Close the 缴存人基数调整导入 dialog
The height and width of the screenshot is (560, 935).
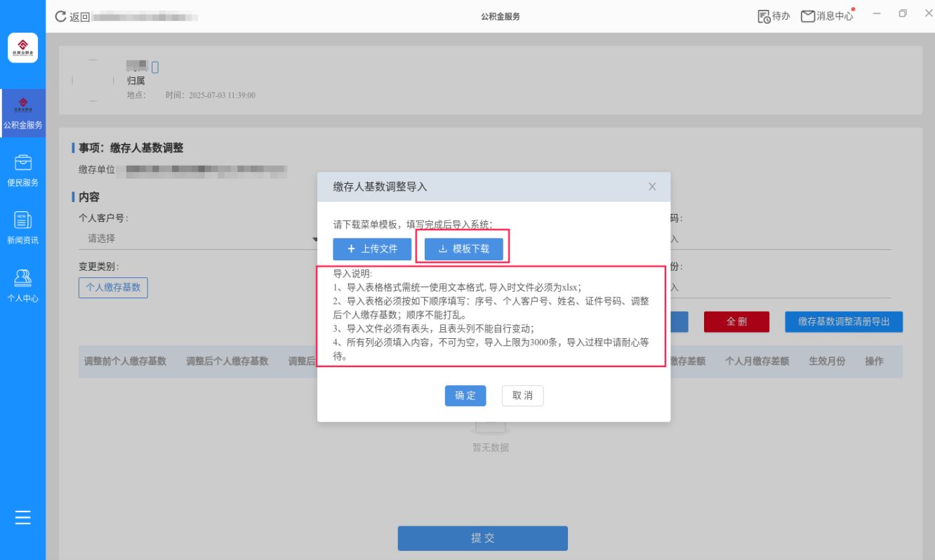(x=652, y=187)
